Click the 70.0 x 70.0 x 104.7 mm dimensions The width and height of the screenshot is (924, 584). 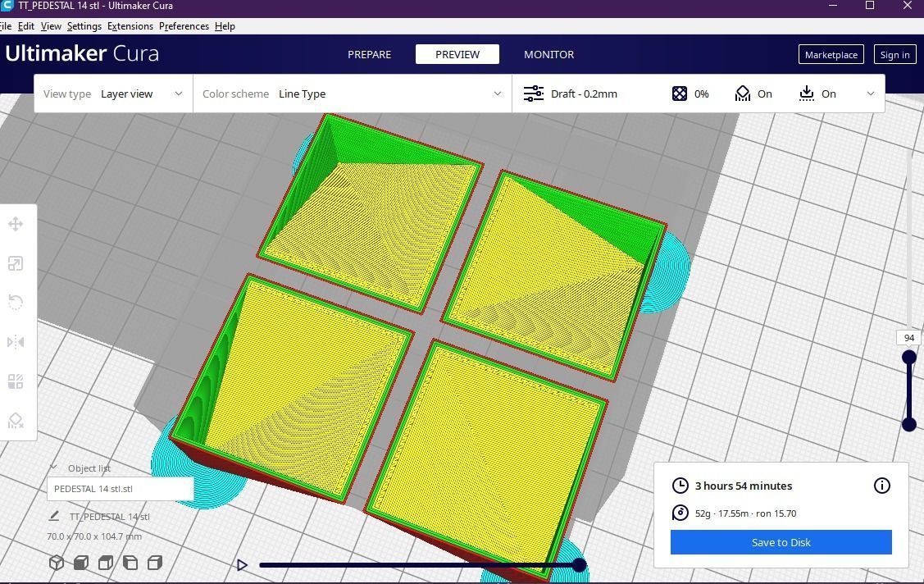94,536
